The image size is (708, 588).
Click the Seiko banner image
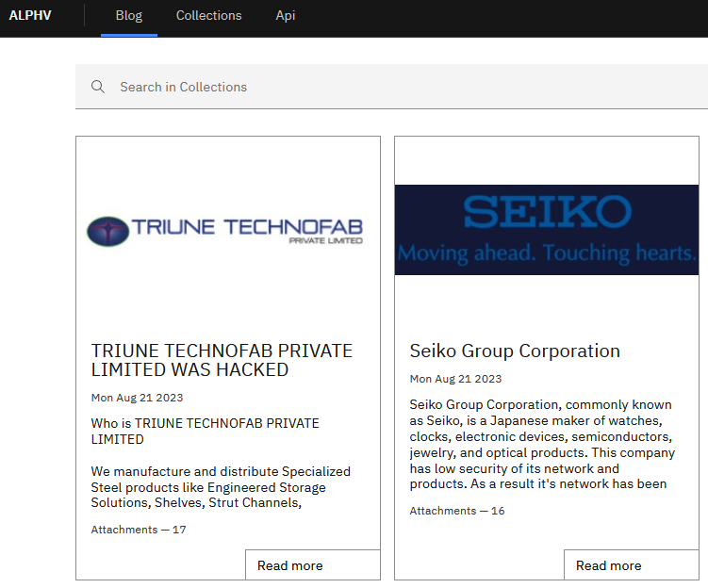547,230
